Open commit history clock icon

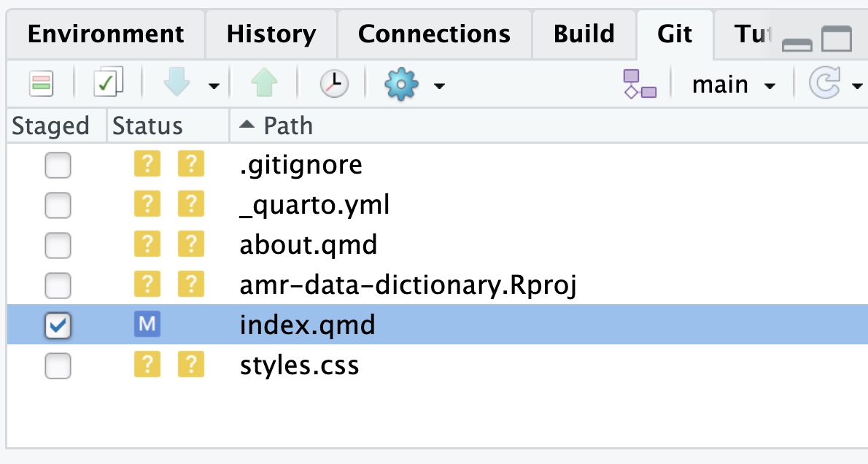[x=334, y=84]
